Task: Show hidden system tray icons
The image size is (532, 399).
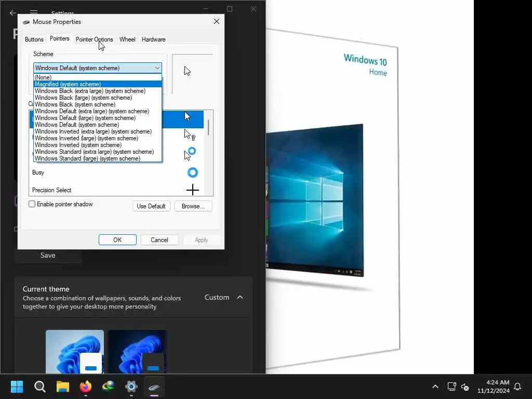Action: tap(435, 387)
